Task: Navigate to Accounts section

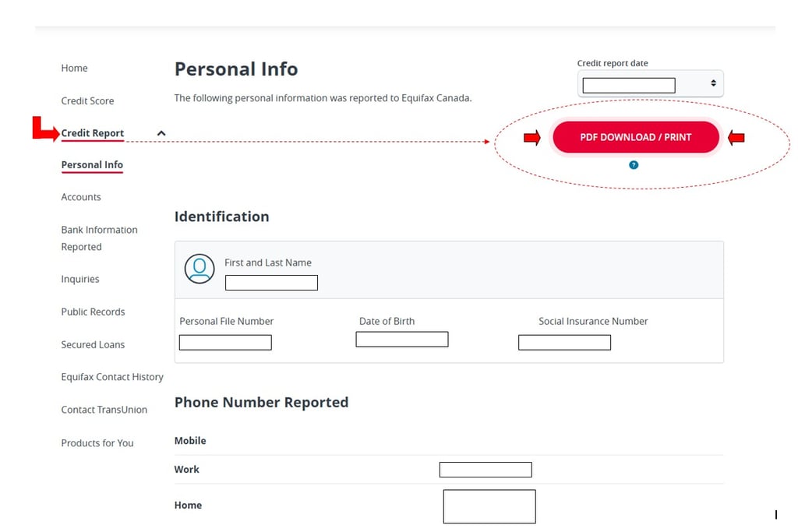Action: 81,197
